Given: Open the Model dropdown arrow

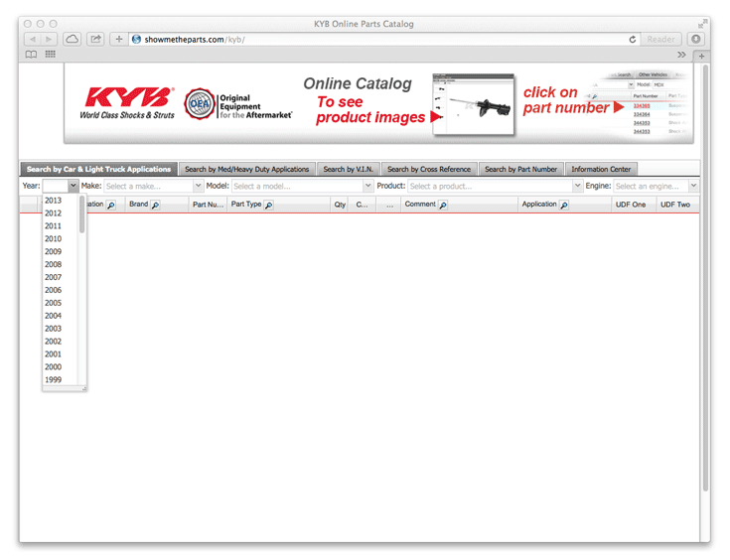Looking at the screenshot, I should tap(367, 186).
